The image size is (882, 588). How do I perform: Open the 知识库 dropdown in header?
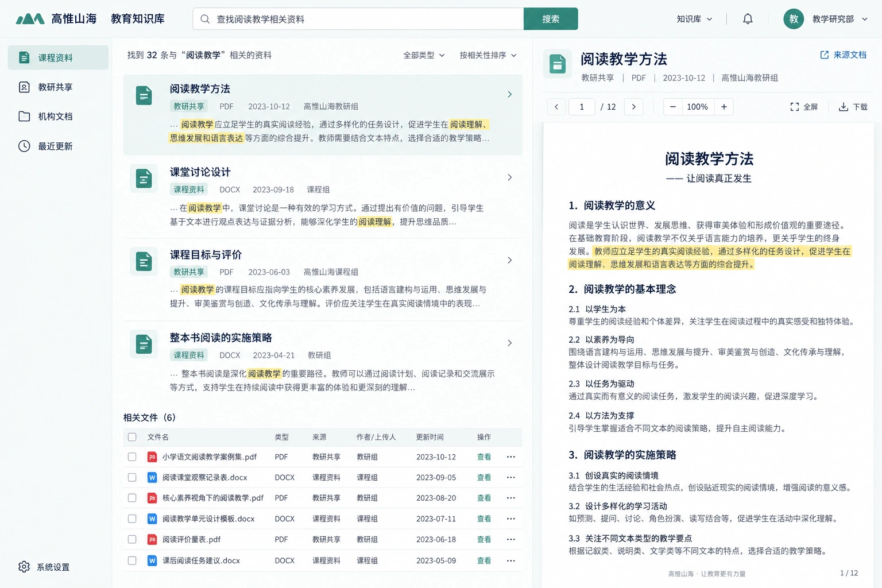694,19
